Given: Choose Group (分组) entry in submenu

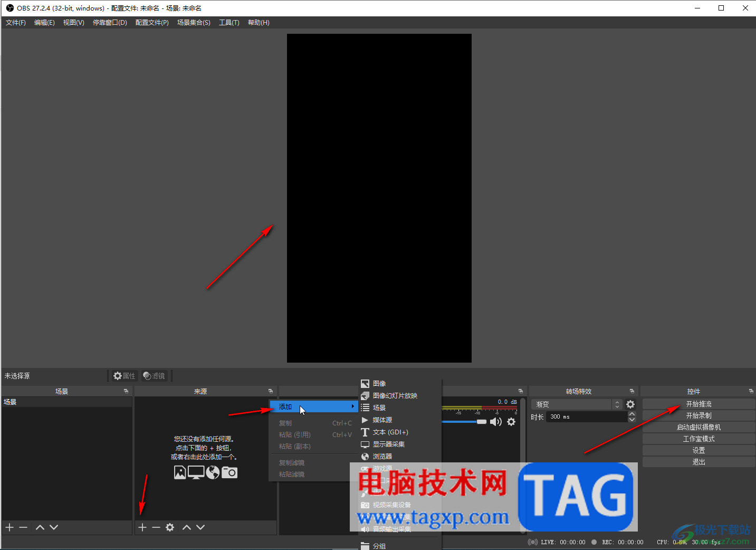Looking at the screenshot, I should [400, 546].
